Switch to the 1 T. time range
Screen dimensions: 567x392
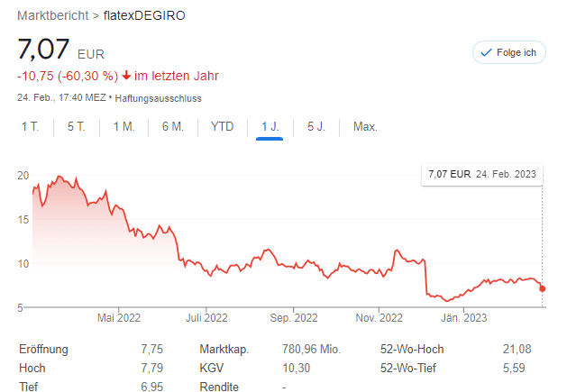[31, 126]
